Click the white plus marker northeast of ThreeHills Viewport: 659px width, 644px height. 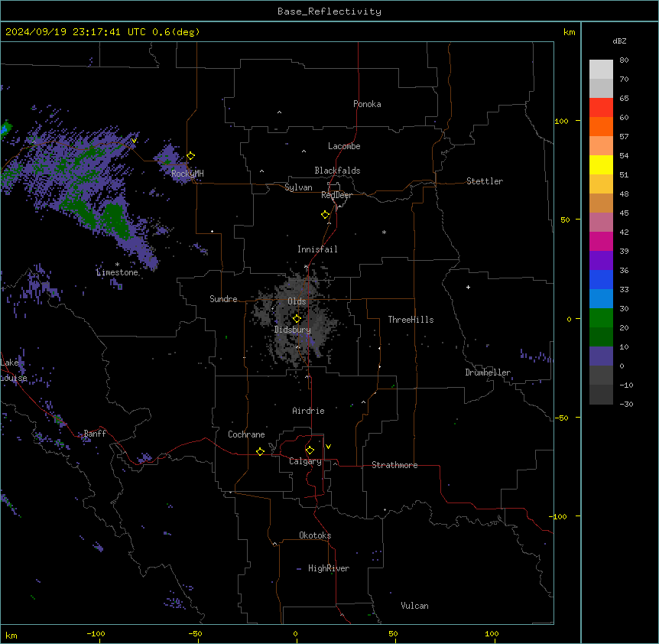(x=468, y=288)
